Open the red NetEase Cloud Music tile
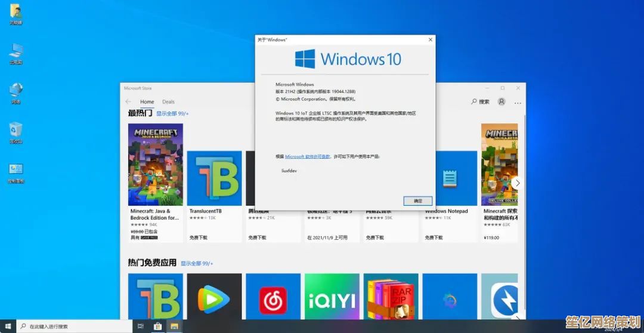The height and width of the screenshot is (333, 644). [273, 297]
